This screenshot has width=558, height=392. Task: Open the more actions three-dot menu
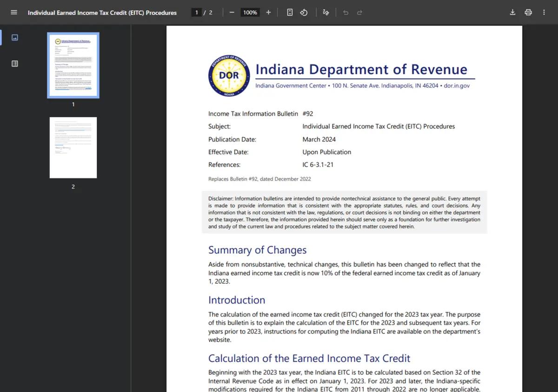pos(544,13)
